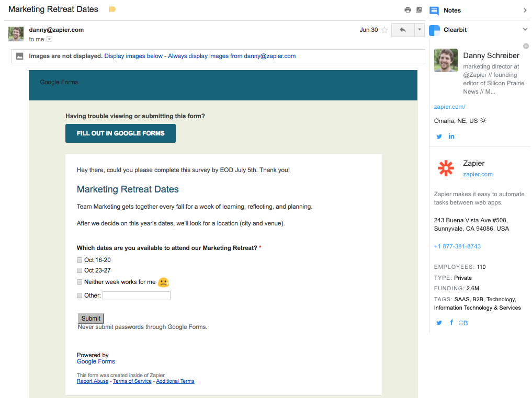The height and width of the screenshot is (398, 532).
Task: Check Neither week works for me
Action: 80,282
